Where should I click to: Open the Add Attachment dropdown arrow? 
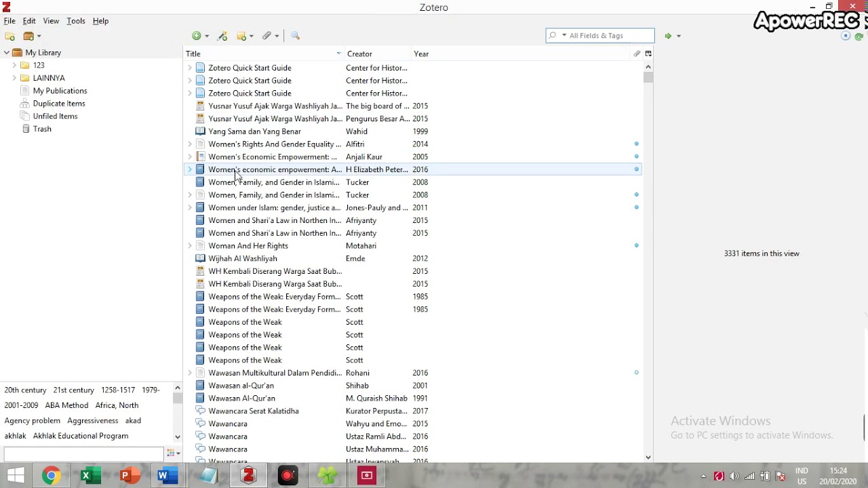coord(277,37)
